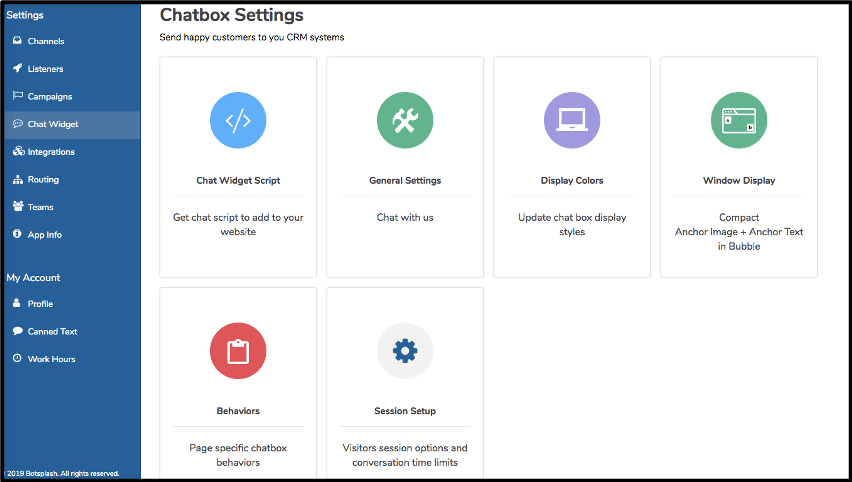Click the green window layout icon
852x482 pixels.
point(738,120)
